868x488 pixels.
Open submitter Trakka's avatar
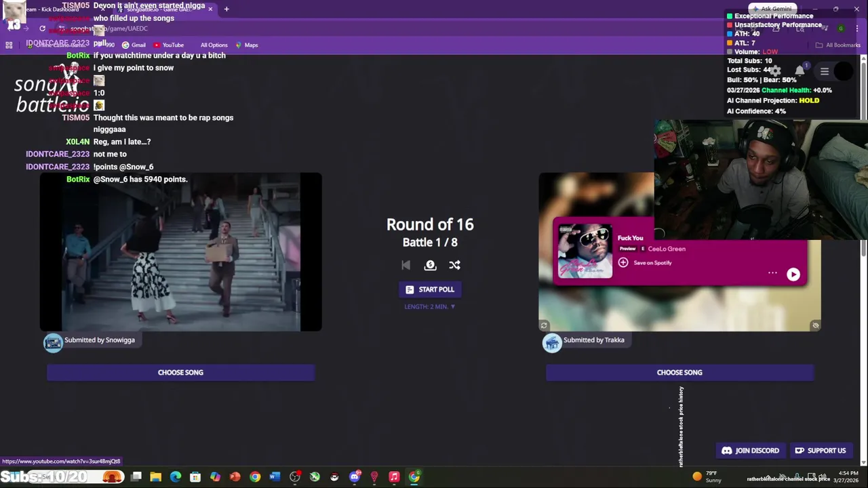click(x=552, y=343)
